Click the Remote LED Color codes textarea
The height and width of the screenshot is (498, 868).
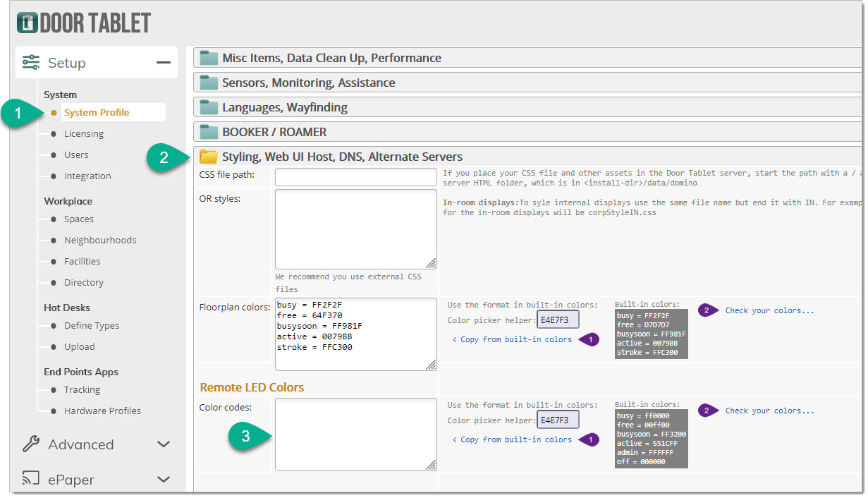click(x=355, y=435)
